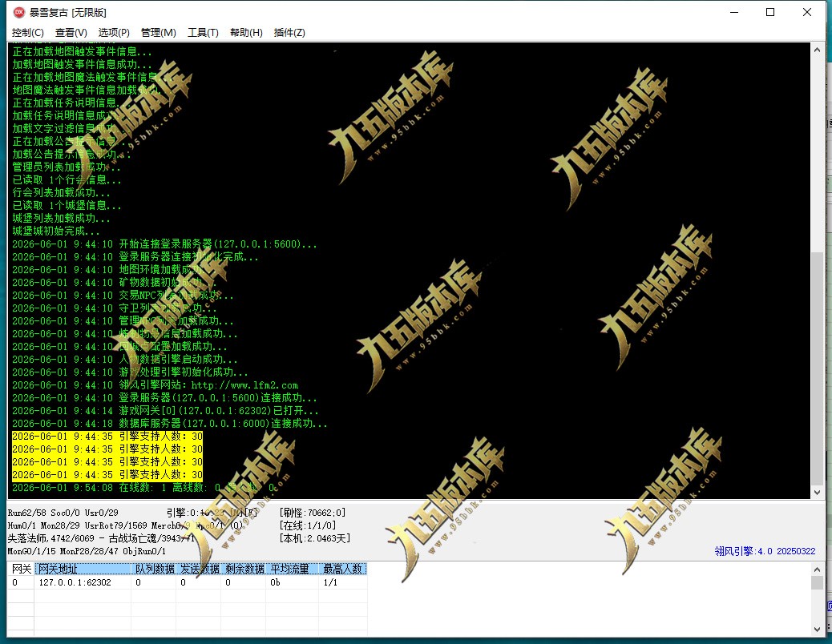Click the MonG0/1/15 MonP28/28/47 ObjRun0/1 line
The image size is (832, 644).
pos(87,551)
